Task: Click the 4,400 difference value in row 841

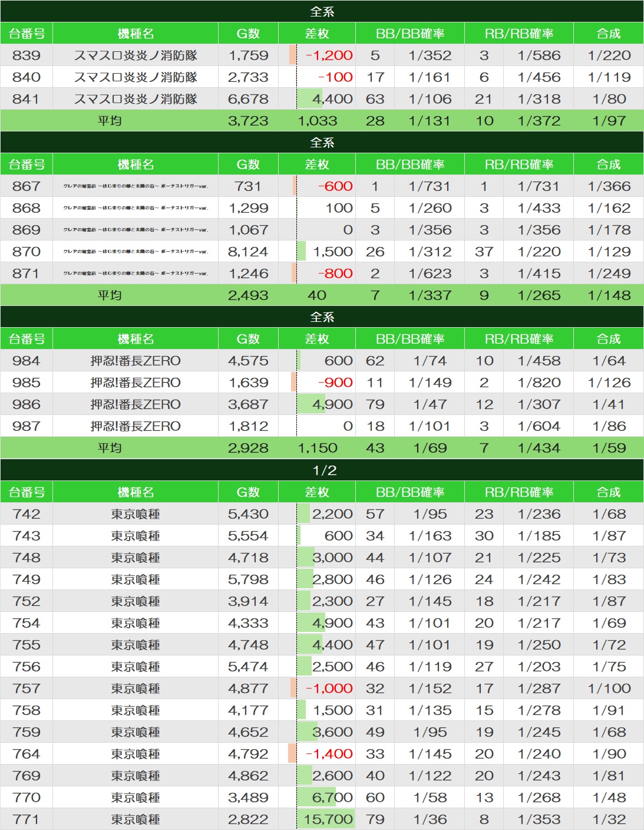Action: pyautogui.click(x=332, y=99)
